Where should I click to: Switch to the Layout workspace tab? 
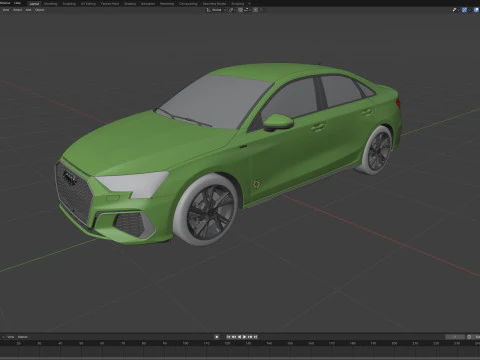point(34,4)
